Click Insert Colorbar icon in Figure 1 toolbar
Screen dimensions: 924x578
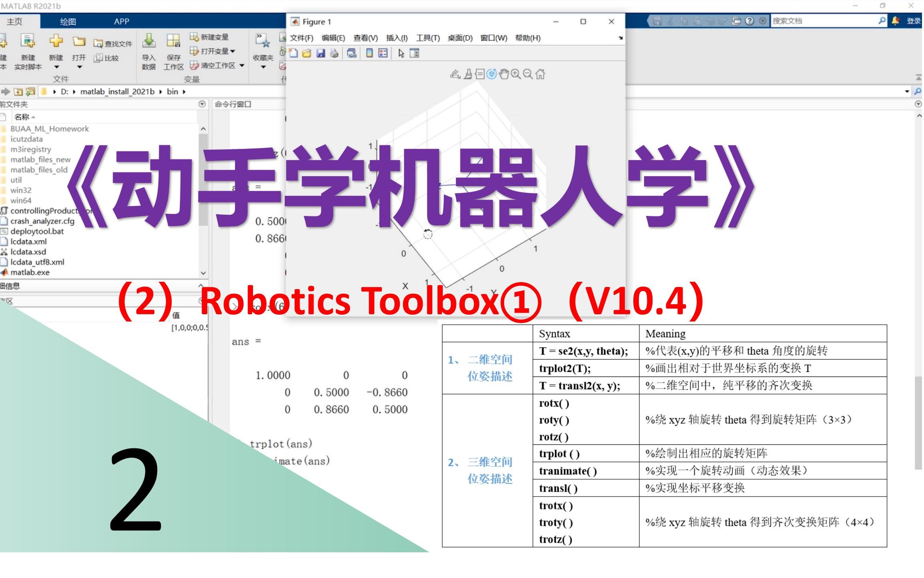(369, 53)
